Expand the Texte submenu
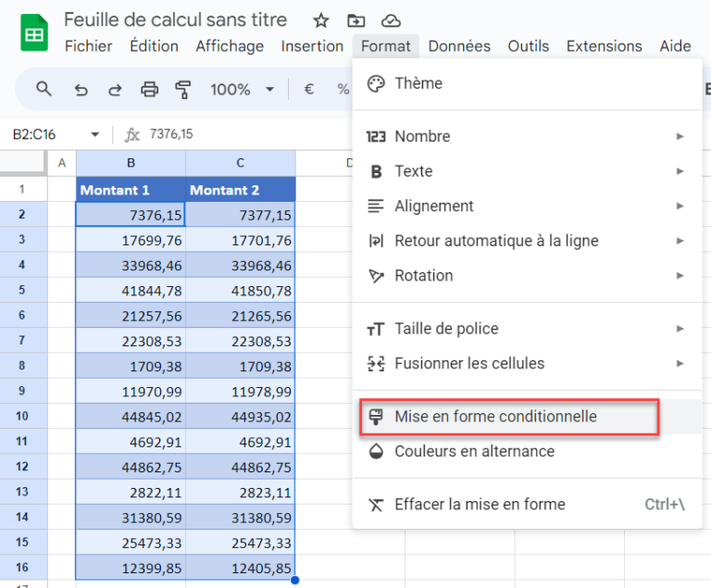Screen dimensions: 711x588 (x=528, y=171)
